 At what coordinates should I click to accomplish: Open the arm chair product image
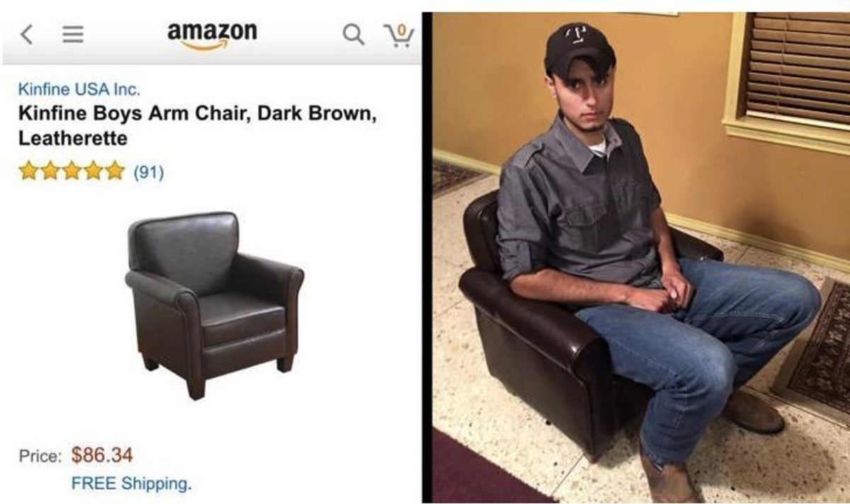click(214, 305)
